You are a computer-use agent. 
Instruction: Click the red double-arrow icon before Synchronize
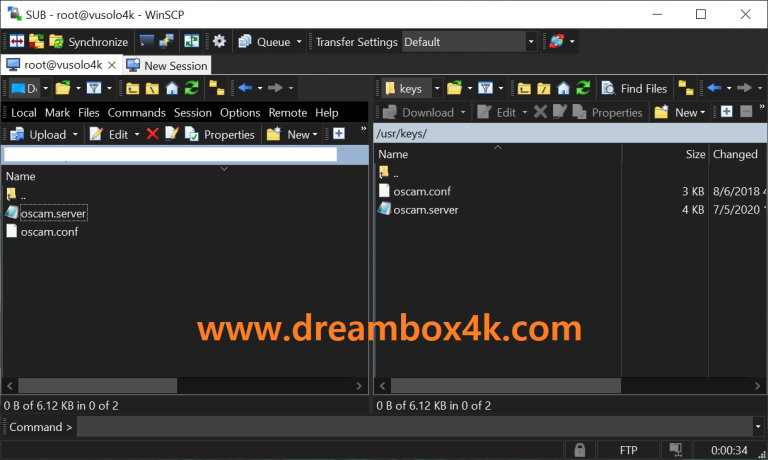(17, 42)
